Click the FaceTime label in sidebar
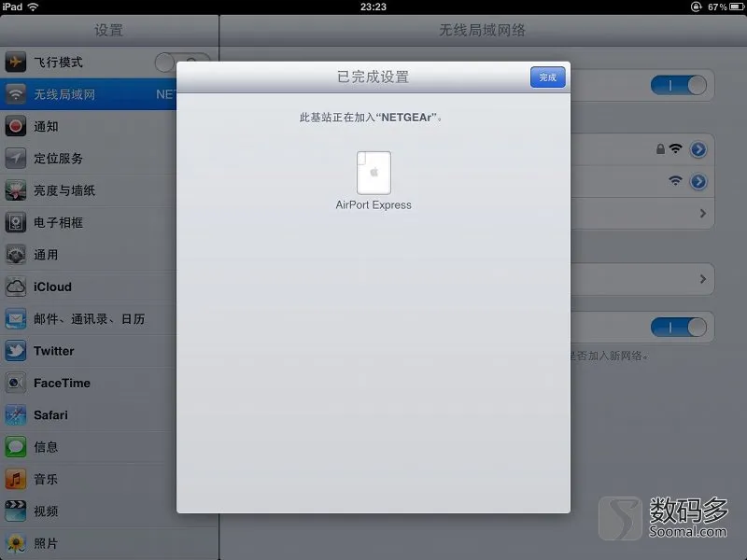 (x=62, y=383)
